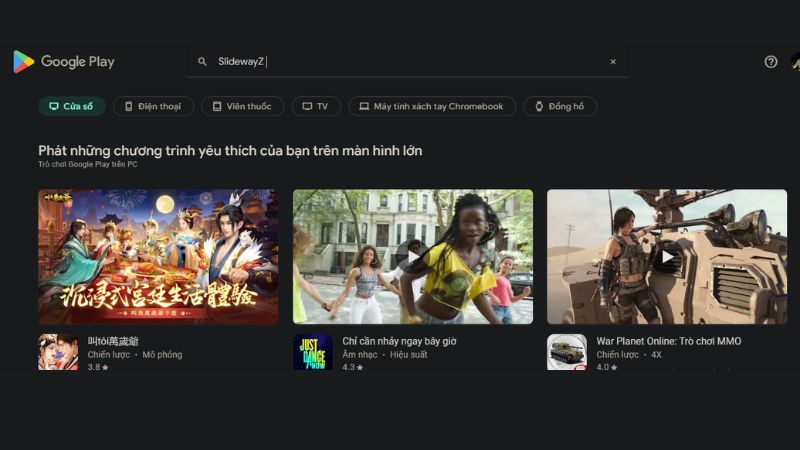
Task: Click the 4.0 star rating
Action: 607,367
